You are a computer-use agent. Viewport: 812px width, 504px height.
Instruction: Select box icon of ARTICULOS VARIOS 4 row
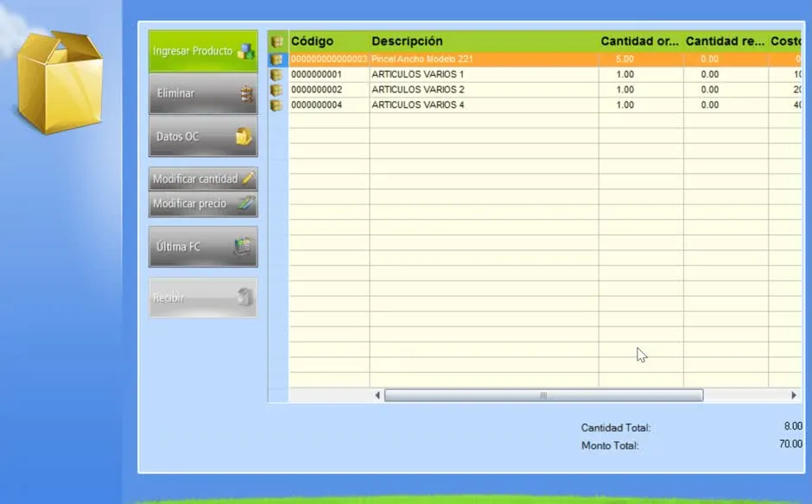(277, 105)
